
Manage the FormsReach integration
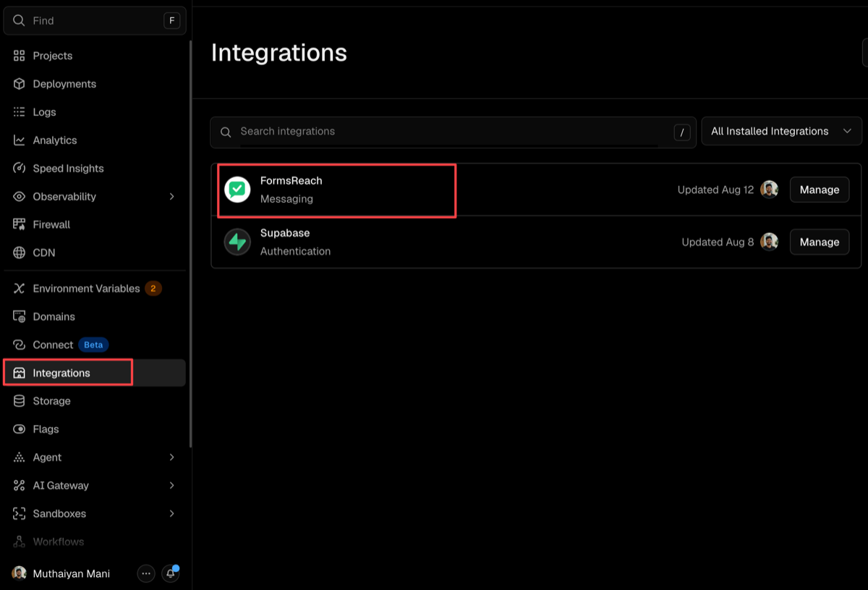pyautogui.click(x=820, y=190)
